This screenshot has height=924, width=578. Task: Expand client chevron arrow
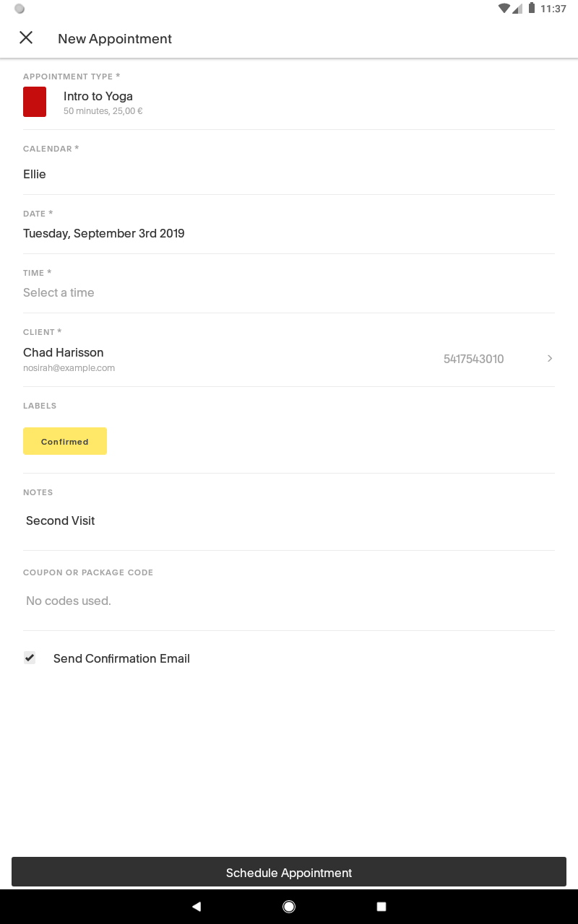pos(550,359)
